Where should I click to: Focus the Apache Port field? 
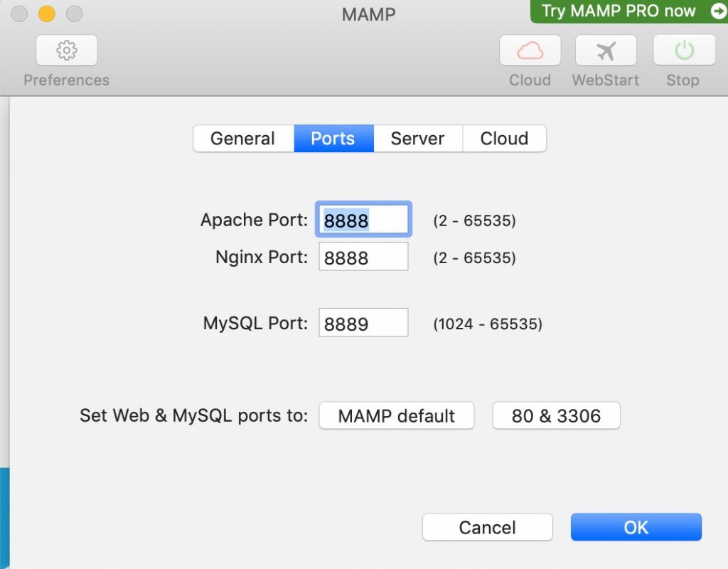363,220
